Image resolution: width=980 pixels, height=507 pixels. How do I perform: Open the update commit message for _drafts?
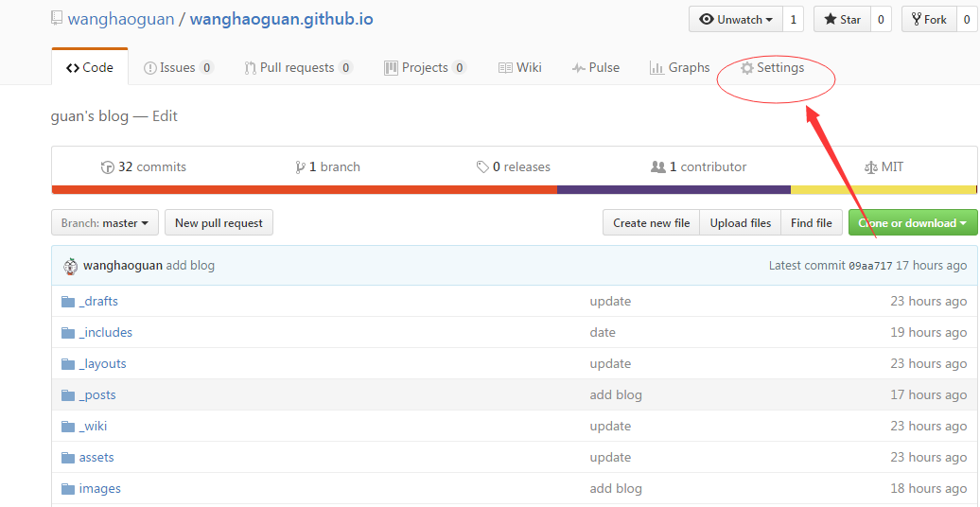coord(610,302)
